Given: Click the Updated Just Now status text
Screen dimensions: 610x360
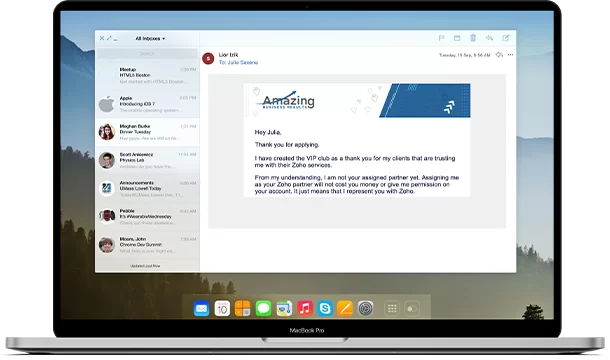Looking at the screenshot, I should point(145,266).
